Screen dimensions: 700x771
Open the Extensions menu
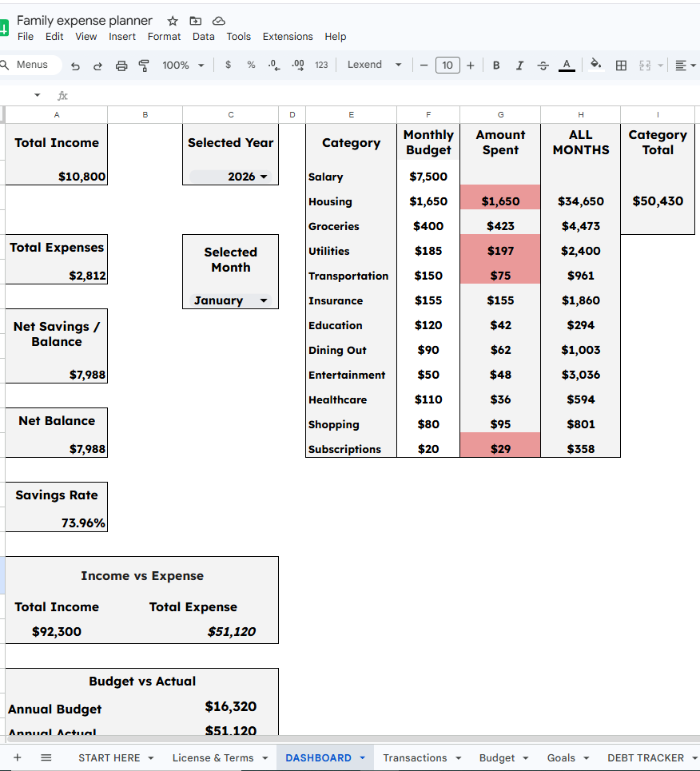point(288,37)
